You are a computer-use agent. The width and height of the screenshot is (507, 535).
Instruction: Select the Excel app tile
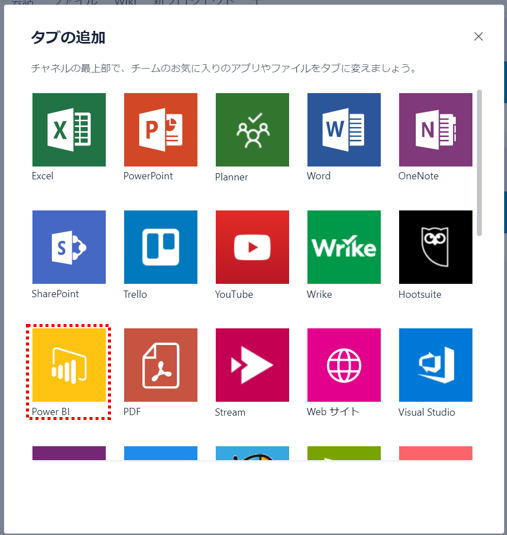point(69,130)
